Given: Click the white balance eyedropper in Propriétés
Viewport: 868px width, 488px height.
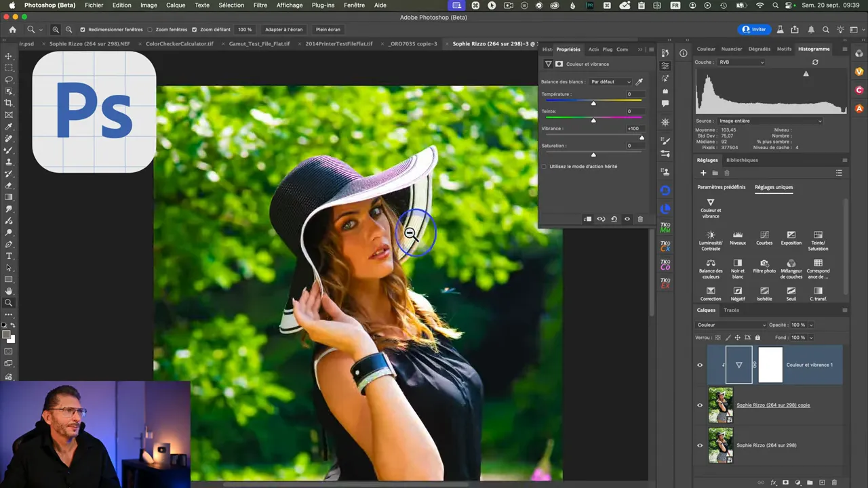Looking at the screenshot, I should pos(639,82).
